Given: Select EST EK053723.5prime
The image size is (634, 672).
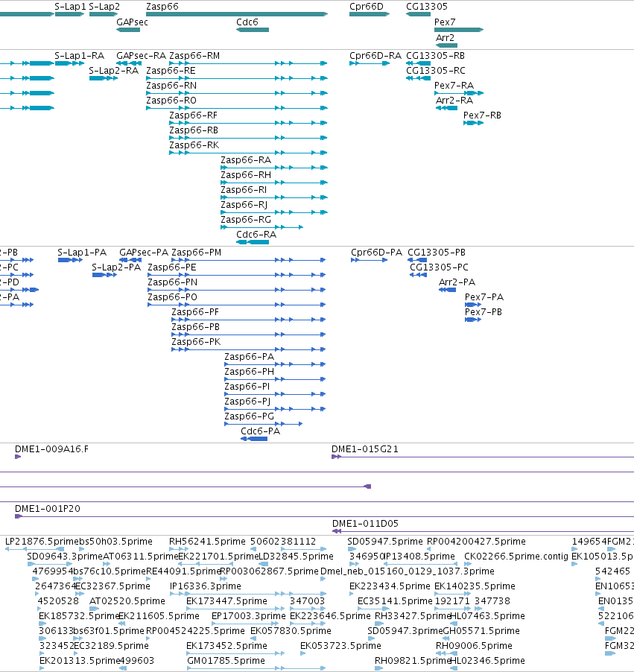Looking at the screenshot, I should point(340,646).
